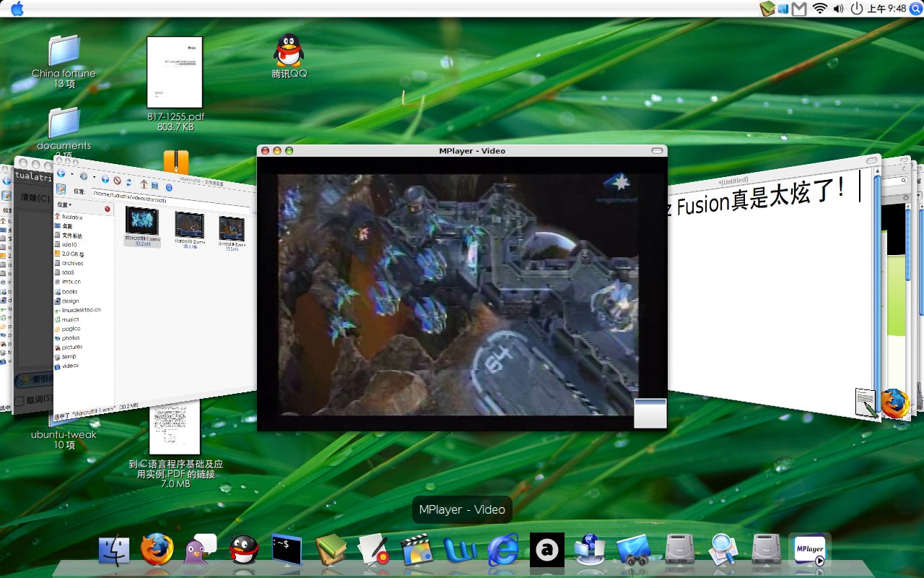
Task: Click the Computer icon in the file browser toolbar
Action: [x=155, y=186]
